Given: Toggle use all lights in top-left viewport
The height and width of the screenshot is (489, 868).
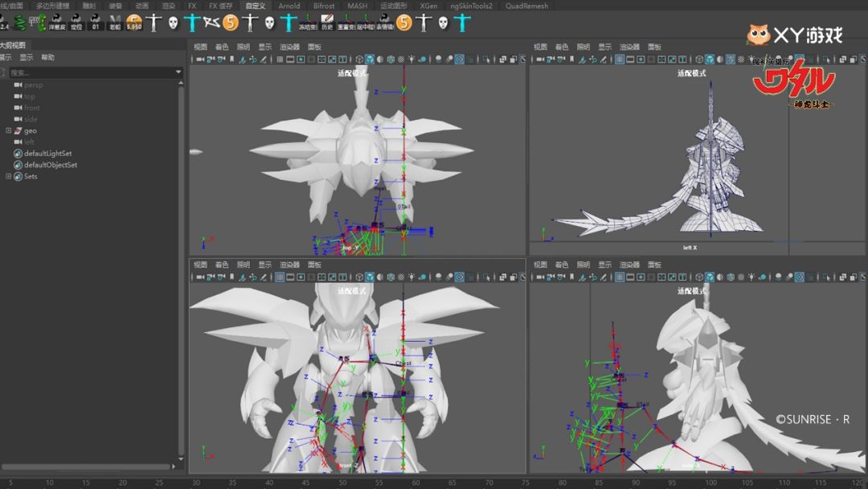Looking at the screenshot, I should point(411,60).
